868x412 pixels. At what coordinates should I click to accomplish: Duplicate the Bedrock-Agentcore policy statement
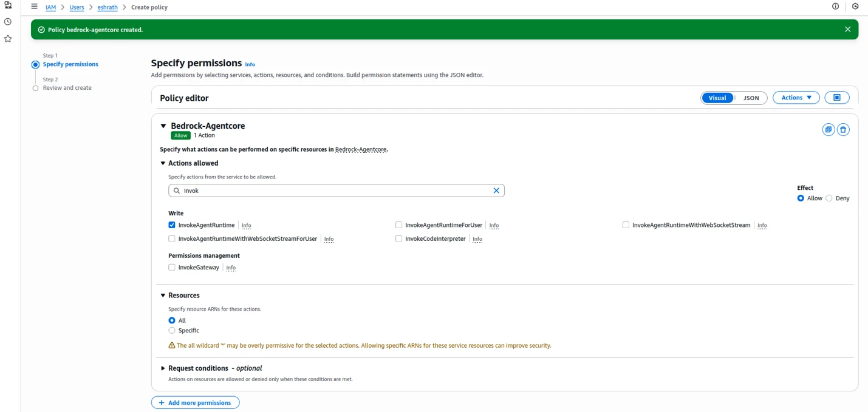pyautogui.click(x=829, y=129)
